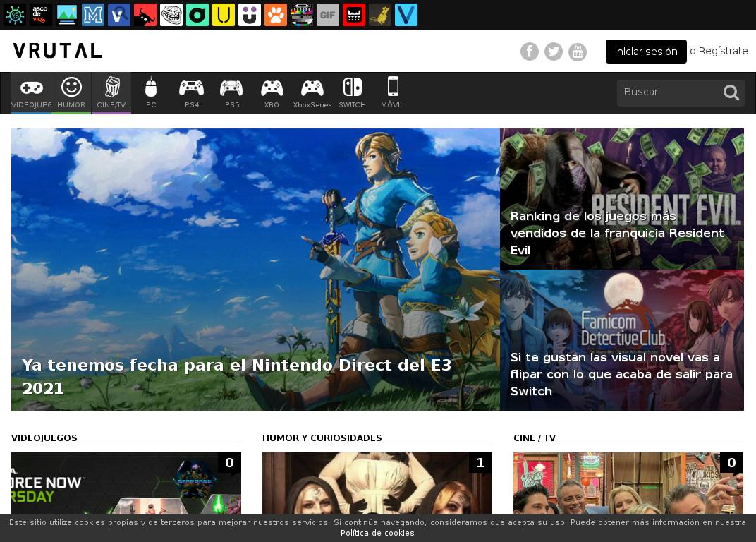Click the search magnifier icon
The image size is (756, 542).
click(731, 92)
